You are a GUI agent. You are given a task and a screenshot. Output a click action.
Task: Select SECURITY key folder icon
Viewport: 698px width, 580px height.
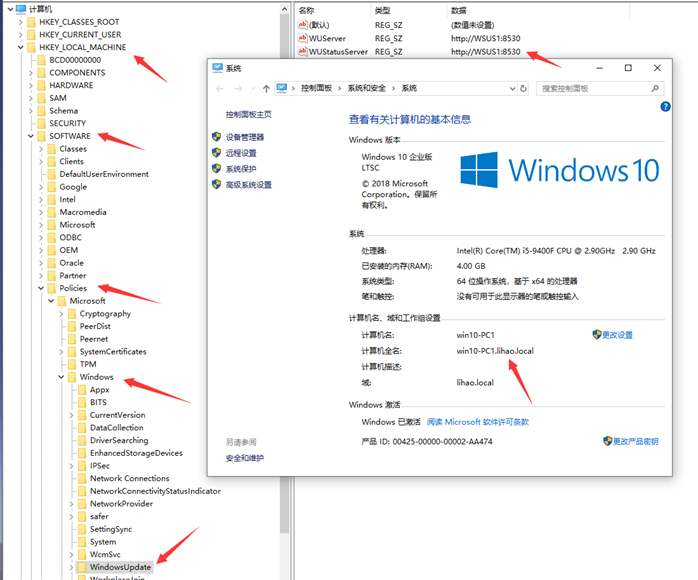point(41,123)
